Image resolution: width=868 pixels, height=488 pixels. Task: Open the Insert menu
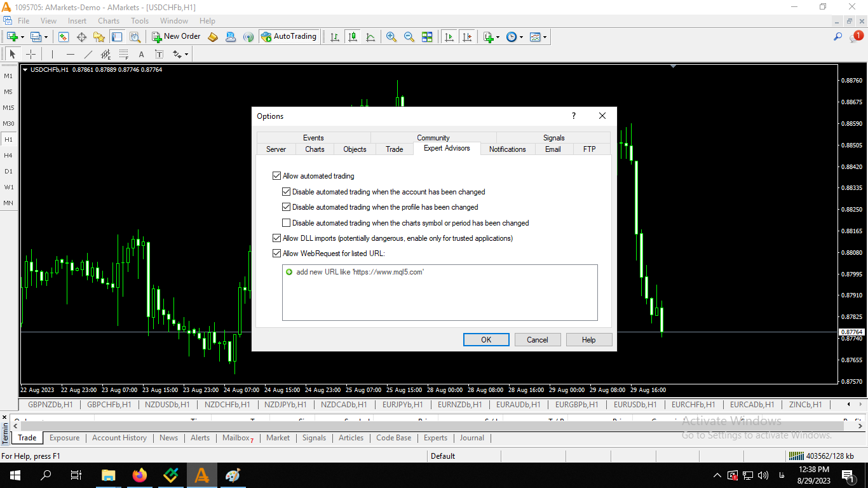(x=78, y=21)
